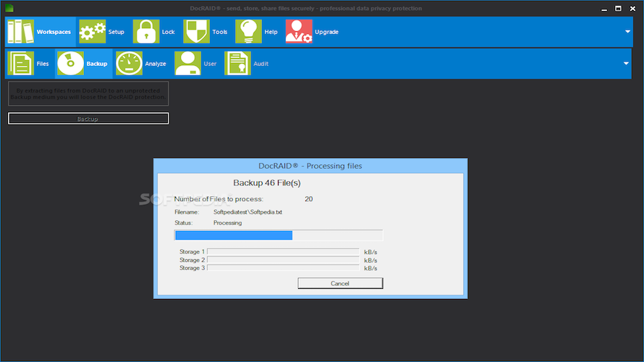Click the extraction warning message box
This screenshot has width=644, height=362.
[x=88, y=93]
